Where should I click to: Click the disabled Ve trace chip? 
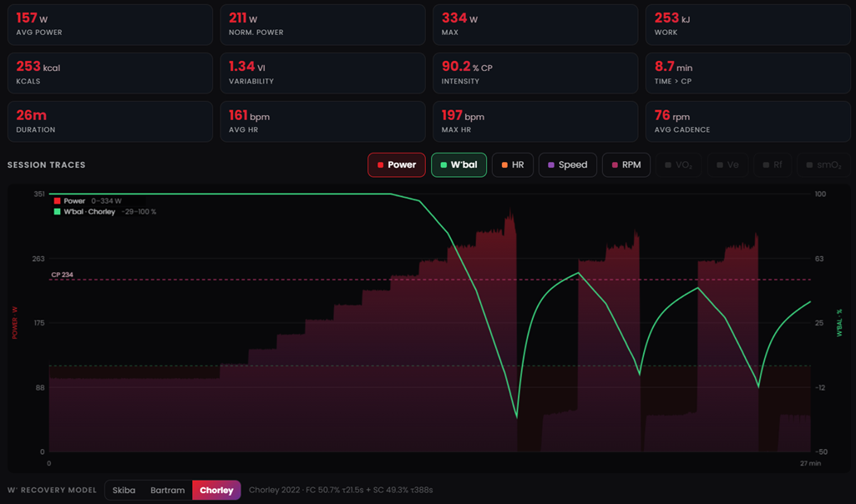tap(727, 164)
